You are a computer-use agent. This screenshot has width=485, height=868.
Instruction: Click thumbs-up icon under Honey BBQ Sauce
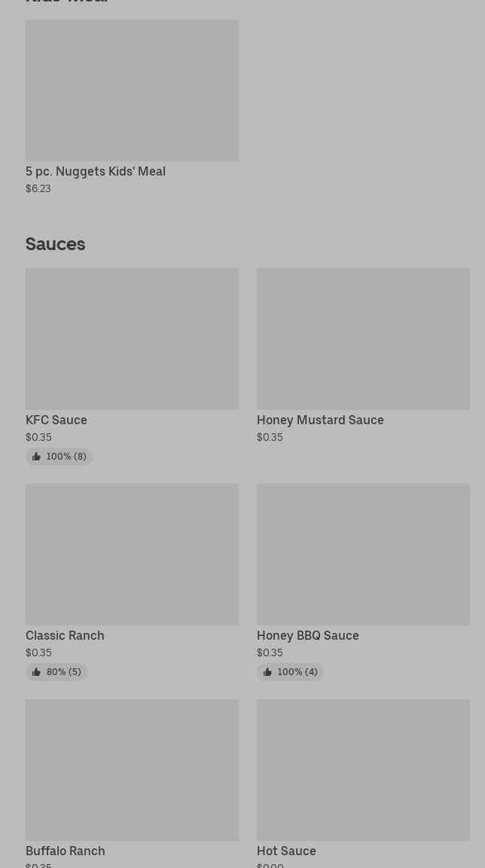point(267,672)
